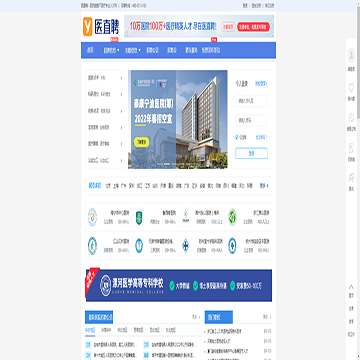Click the yellow button on the carousel banner
360x360 pixels.
pos(141,142)
